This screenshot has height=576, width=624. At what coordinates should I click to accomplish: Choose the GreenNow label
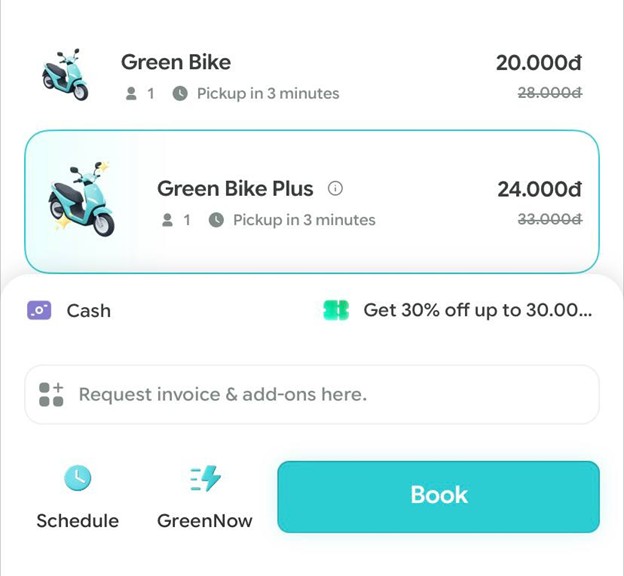pyautogui.click(x=205, y=521)
